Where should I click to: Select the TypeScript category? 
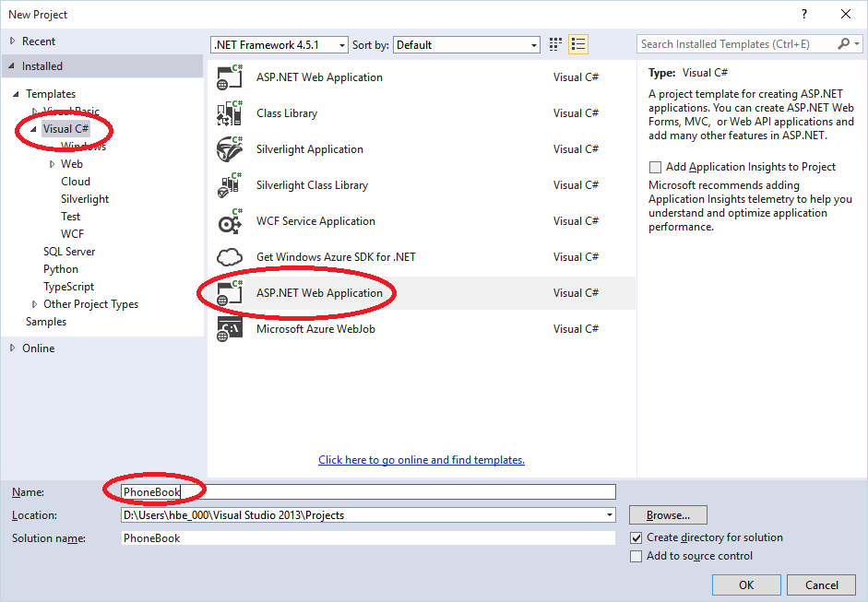coord(68,287)
